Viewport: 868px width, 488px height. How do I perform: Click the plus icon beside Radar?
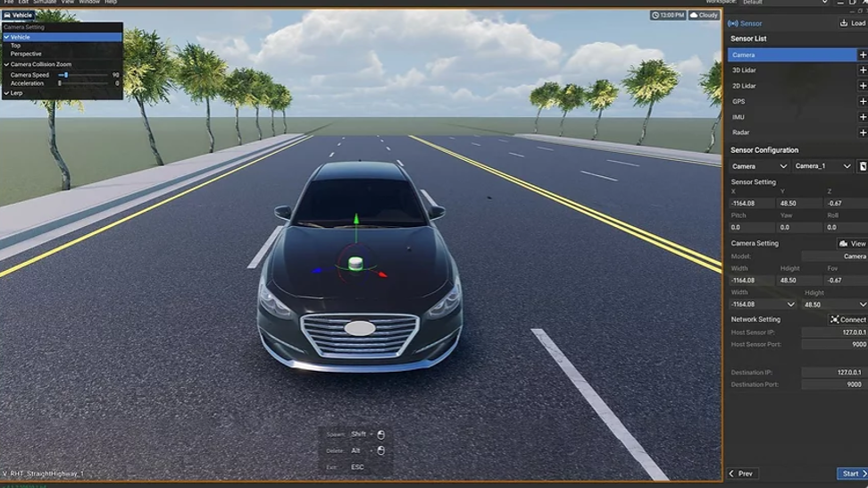click(x=863, y=132)
